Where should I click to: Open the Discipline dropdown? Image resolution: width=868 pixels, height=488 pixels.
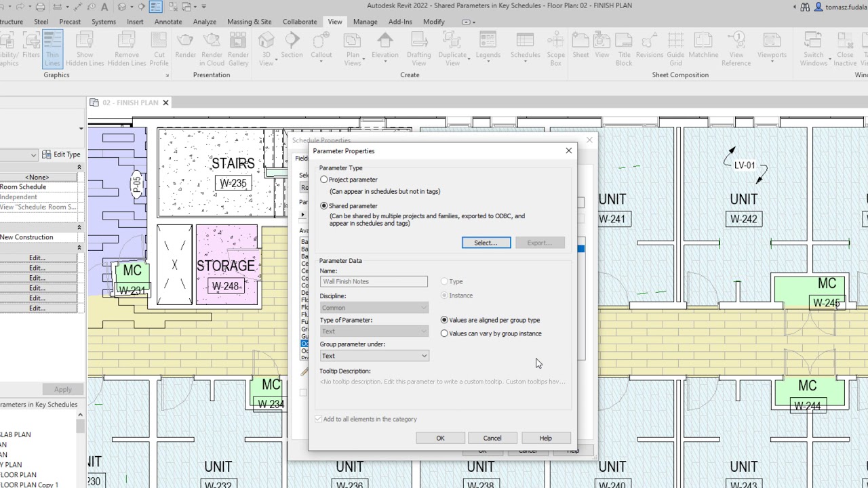point(374,308)
